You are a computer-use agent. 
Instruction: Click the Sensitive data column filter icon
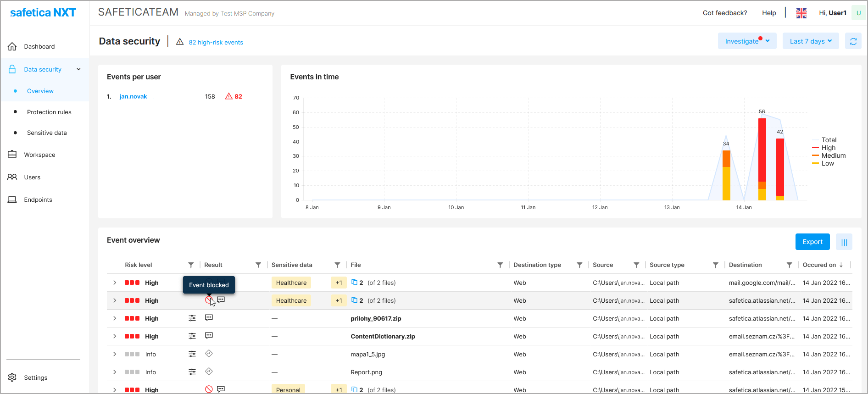(x=337, y=265)
